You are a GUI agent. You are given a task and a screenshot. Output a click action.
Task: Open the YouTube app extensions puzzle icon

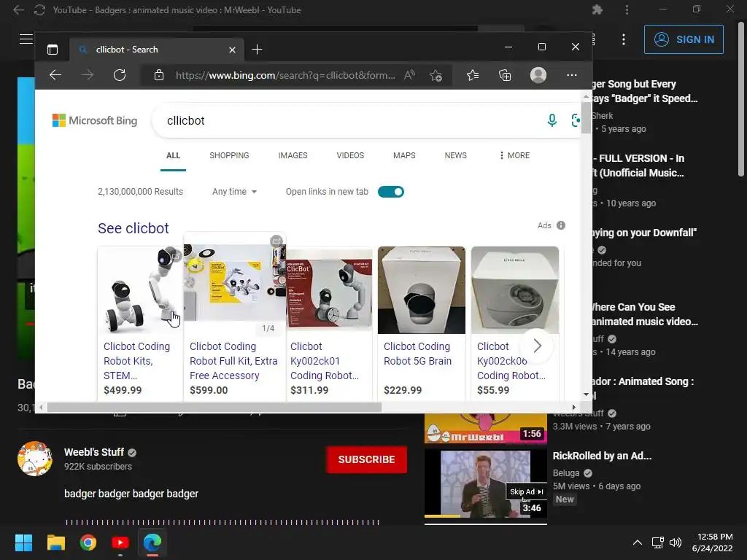tap(597, 9)
